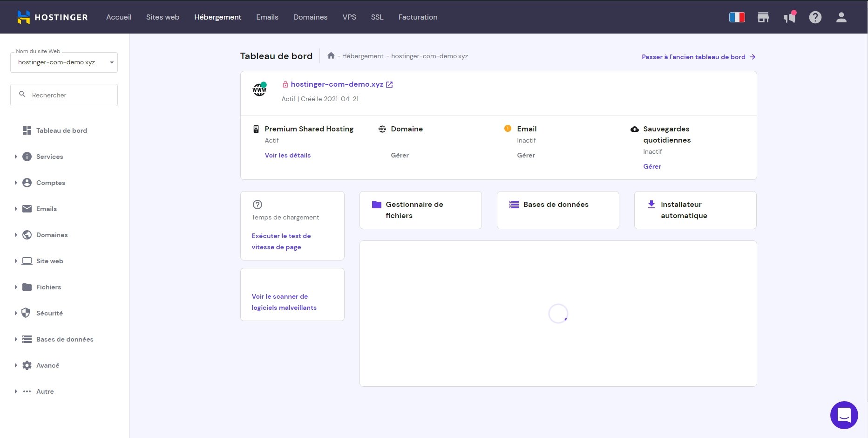
Task: Open the help question mark icon
Action: [x=815, y=17]
